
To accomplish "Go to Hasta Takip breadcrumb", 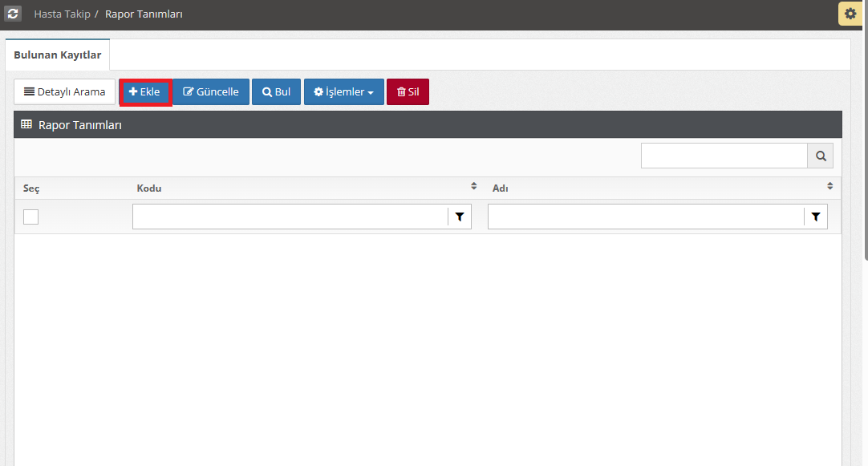I will (x=62, y=14).
